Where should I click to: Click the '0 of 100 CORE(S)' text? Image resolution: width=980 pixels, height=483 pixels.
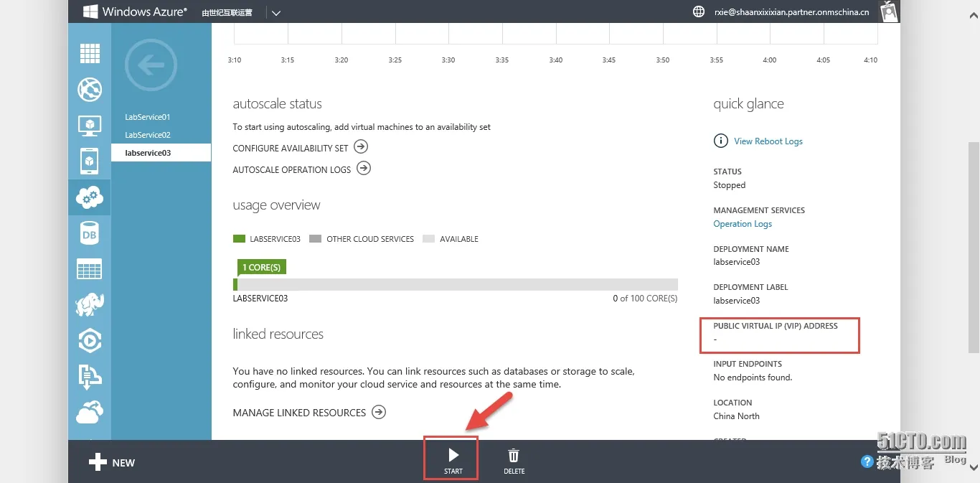(x=645, y=298)
